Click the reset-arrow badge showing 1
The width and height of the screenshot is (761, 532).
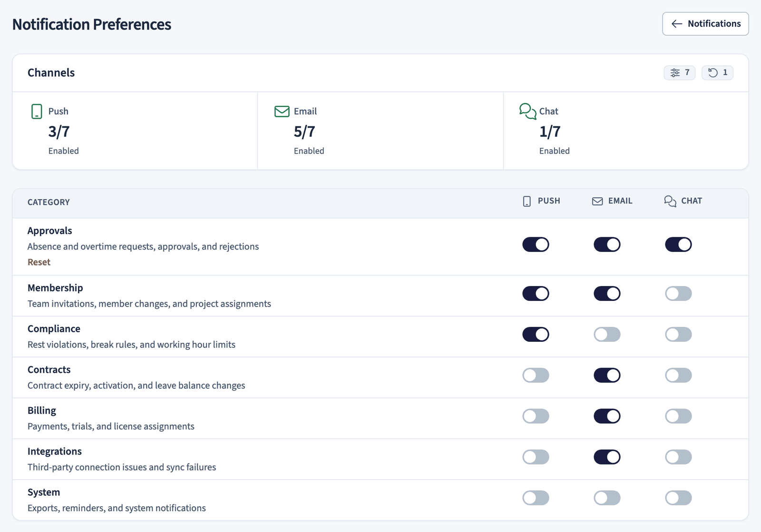pyautogui.click(x=718, y=73)
